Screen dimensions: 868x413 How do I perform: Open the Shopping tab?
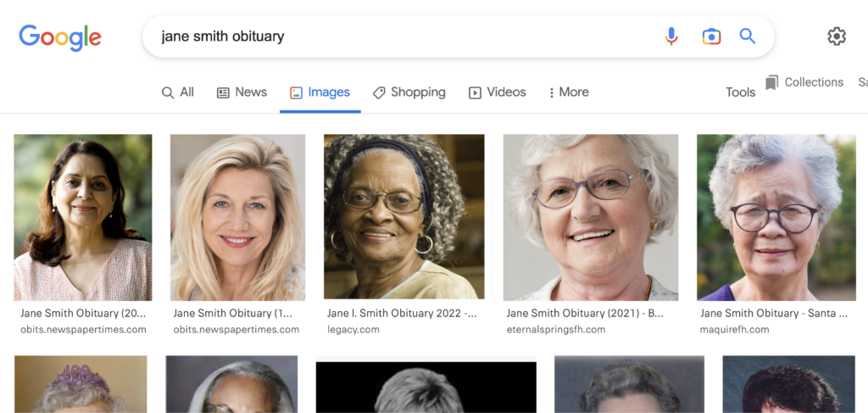[x=409, y=92]
